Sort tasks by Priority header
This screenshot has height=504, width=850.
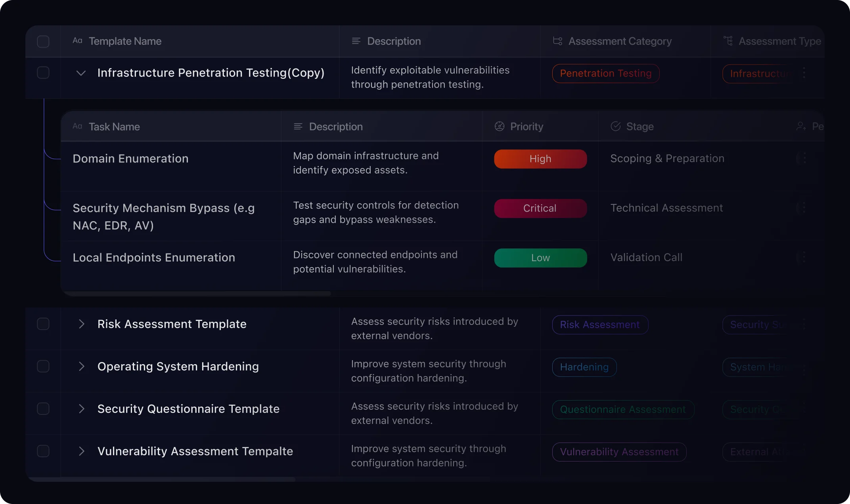pyautogui.click(x=526, y=127)
